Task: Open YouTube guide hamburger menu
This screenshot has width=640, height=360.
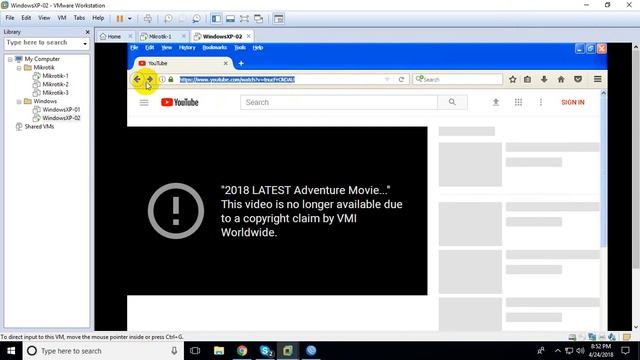Action: click(144, 102)
